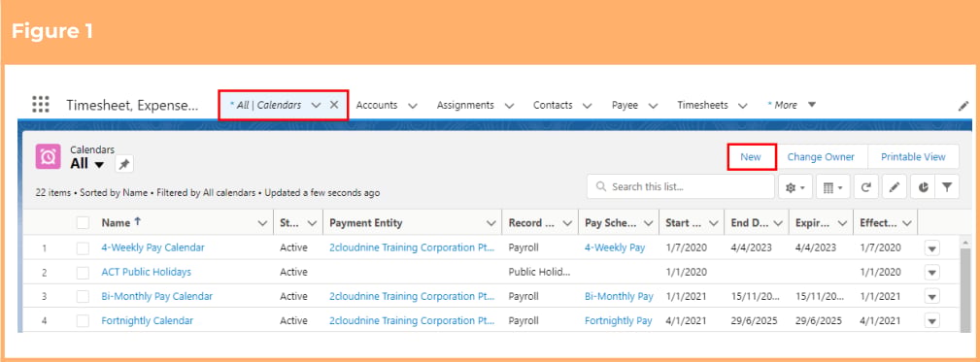Open Pay Schedule column actions chevron
Viewport: 980px width, 362px height.
pos(647,223)
